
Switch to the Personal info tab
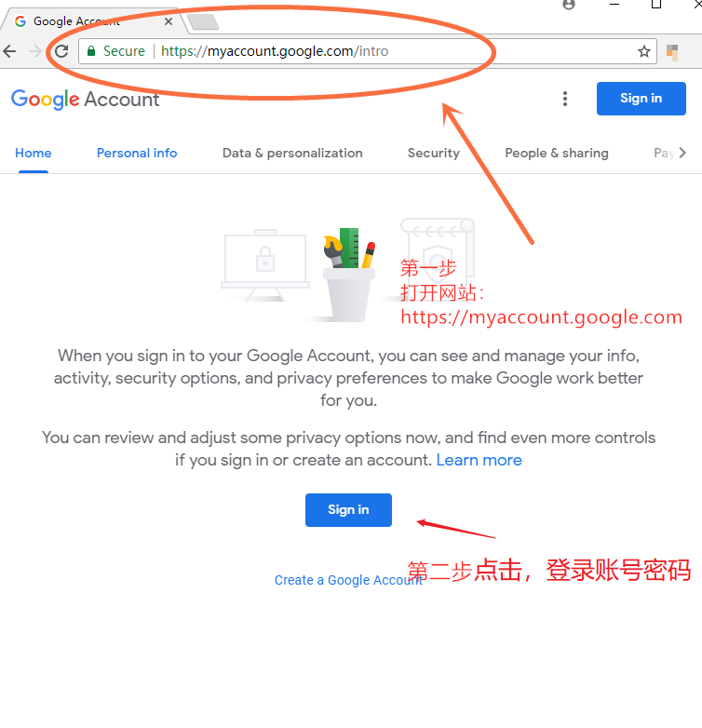click(x=137, y=153)
